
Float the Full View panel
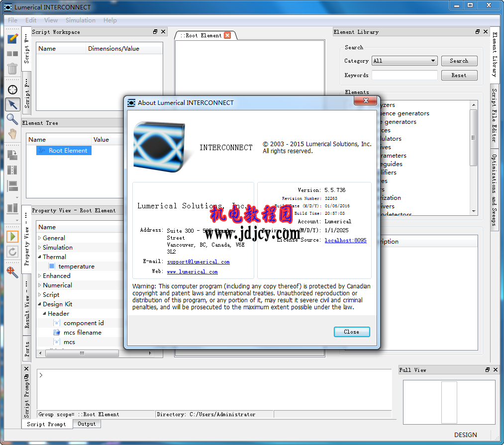tap(488, 370)
